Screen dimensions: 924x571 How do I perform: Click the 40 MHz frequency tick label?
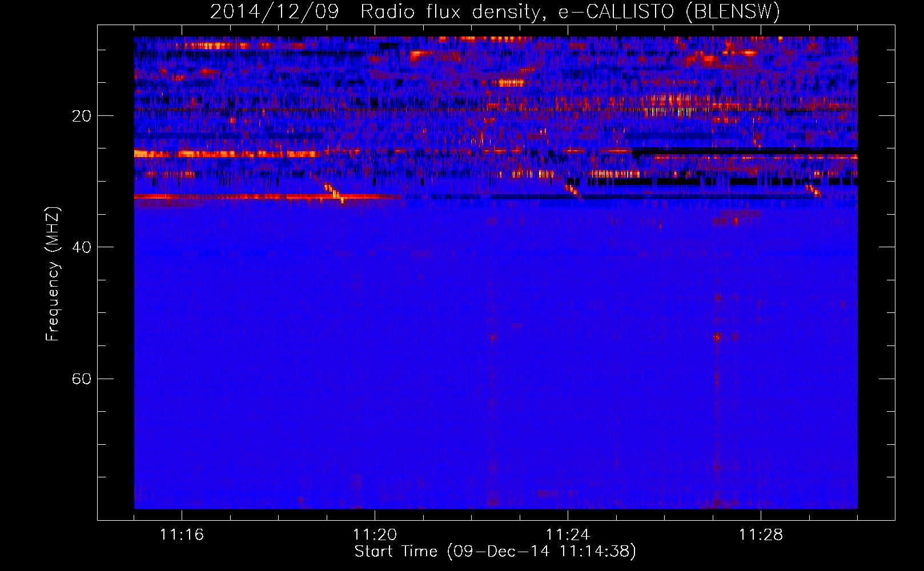point(82,247)
